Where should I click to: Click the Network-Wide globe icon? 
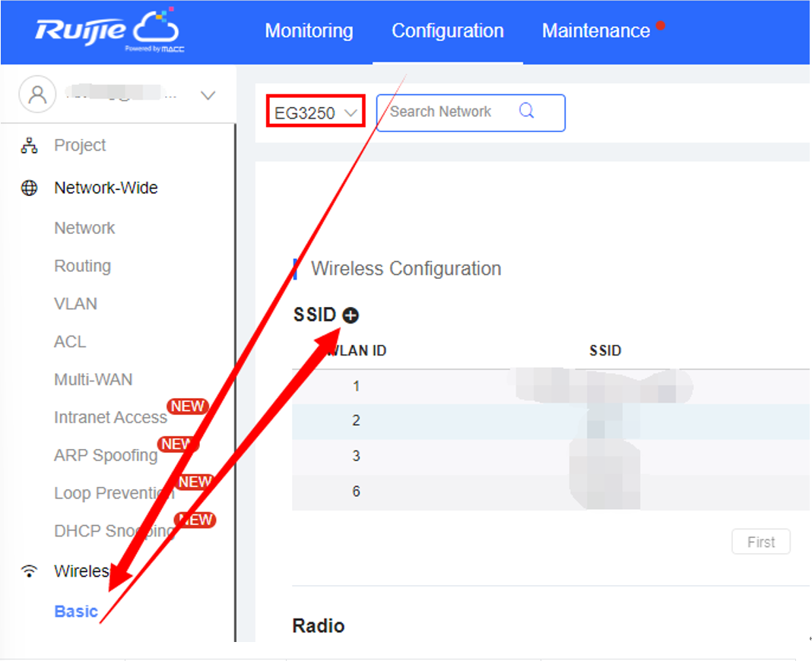(x=30, y=188)
